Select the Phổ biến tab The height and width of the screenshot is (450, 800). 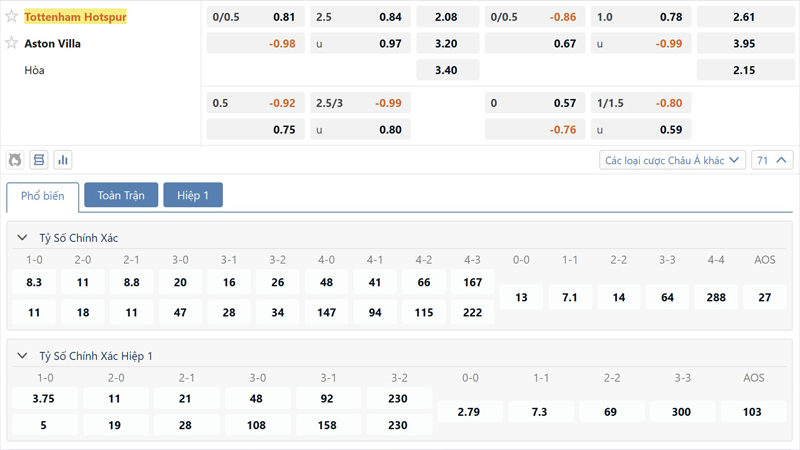point(43,196)
